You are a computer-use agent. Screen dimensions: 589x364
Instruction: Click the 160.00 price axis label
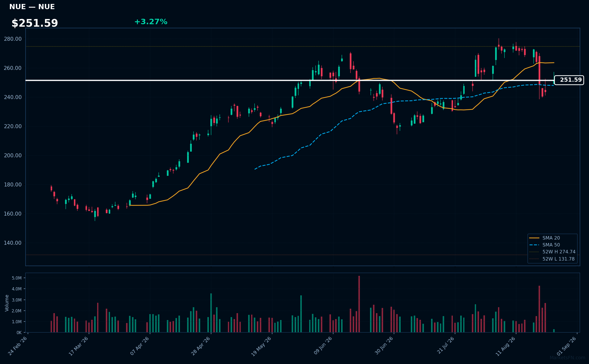[13, 214]
